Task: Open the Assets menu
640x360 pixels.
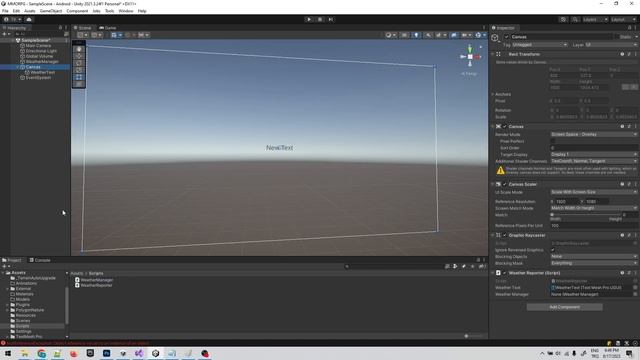Action: [x=30, y=11]
